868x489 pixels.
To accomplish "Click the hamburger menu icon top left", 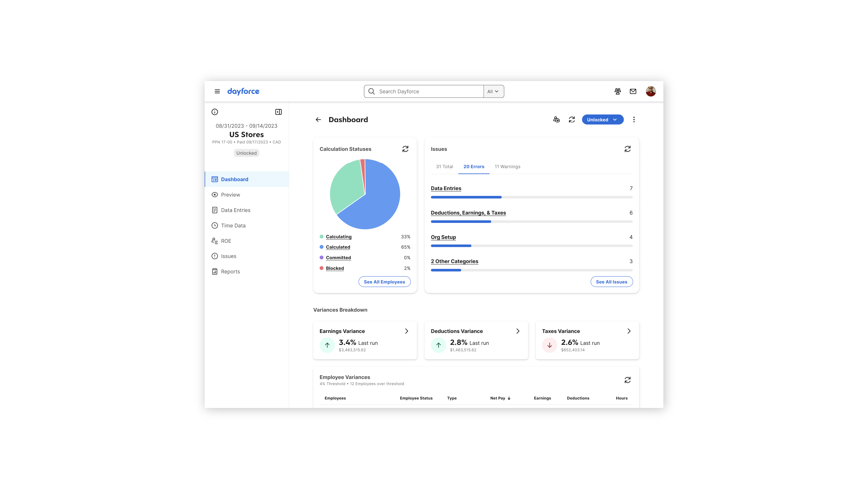I will [x=217, y=91].
